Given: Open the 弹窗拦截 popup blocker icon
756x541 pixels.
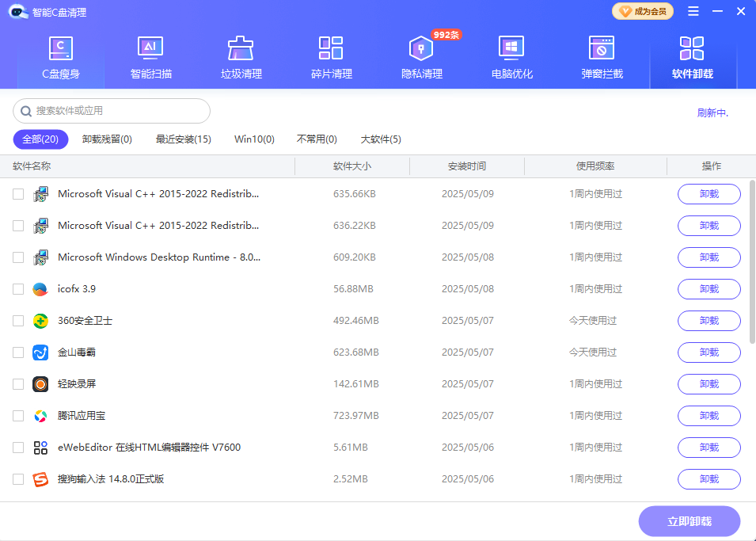Looking at the screenshot, I should tap(602, 48).
